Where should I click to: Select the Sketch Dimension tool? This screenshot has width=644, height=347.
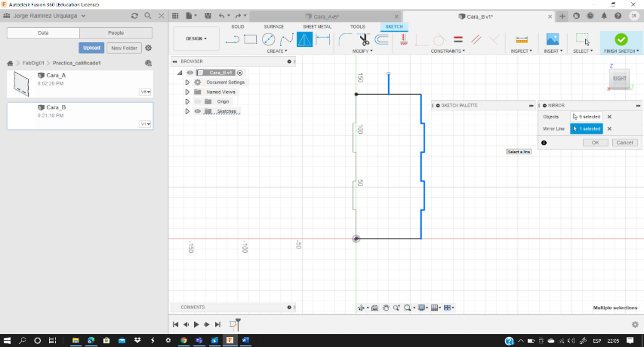pos(323,39)
